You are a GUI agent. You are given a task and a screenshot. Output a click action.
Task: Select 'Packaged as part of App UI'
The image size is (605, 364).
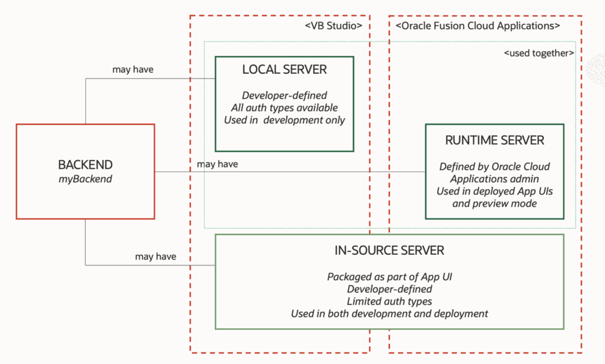pos(389,277)
